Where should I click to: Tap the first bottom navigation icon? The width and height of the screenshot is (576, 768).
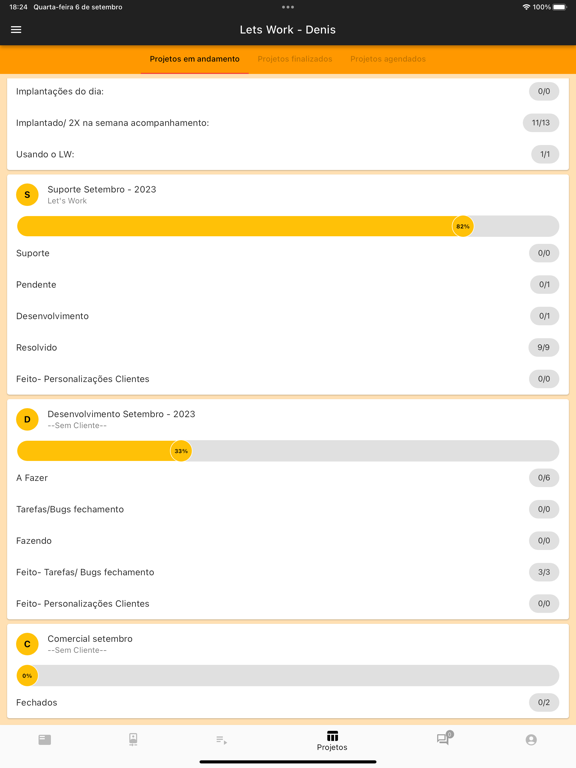pyautogui.click(x=45, y=739)
